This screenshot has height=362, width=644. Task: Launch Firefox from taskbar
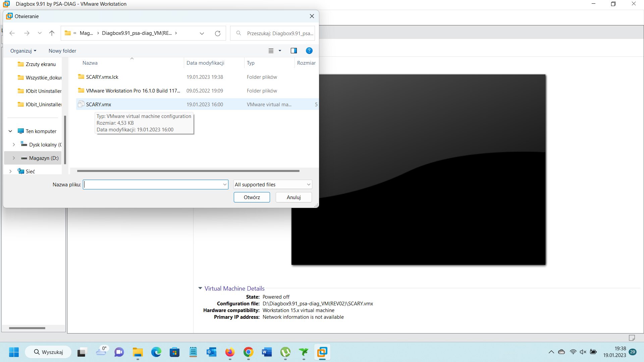click(x=230, y=352)
